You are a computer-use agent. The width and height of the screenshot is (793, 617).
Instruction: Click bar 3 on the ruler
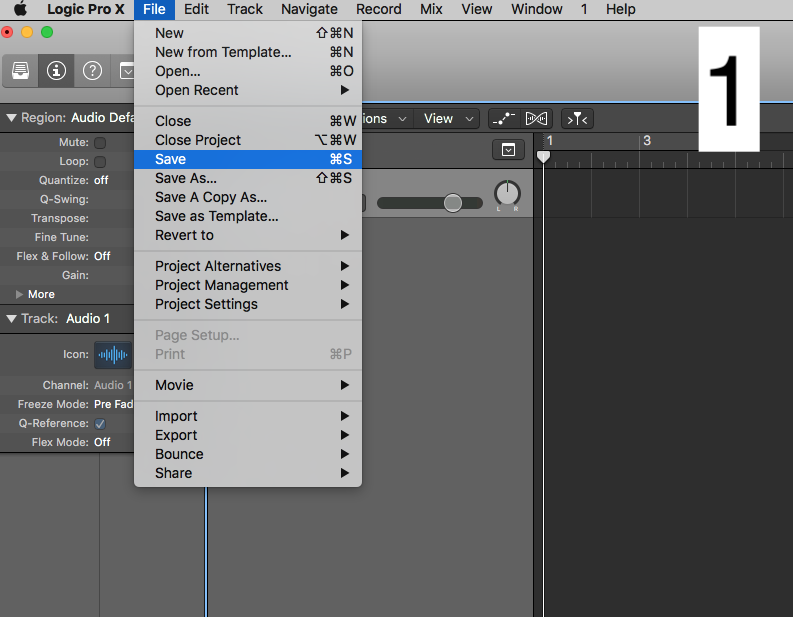[x=647, y=141]
